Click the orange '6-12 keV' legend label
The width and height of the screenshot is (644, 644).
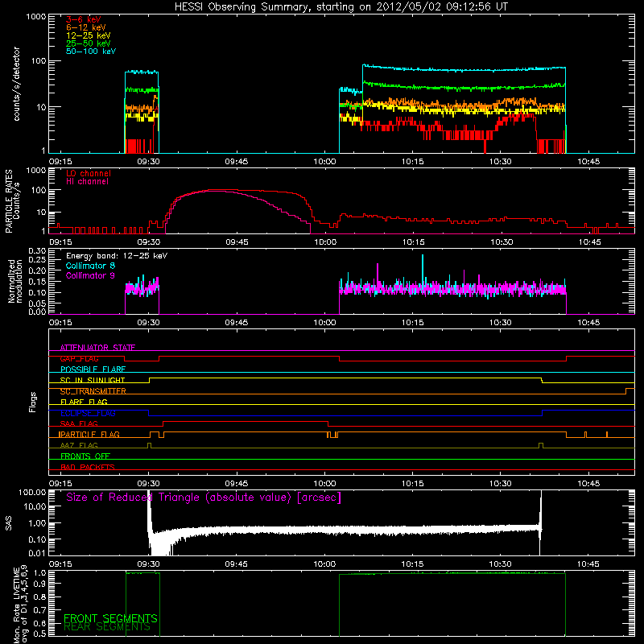click(x=86, y=27)
